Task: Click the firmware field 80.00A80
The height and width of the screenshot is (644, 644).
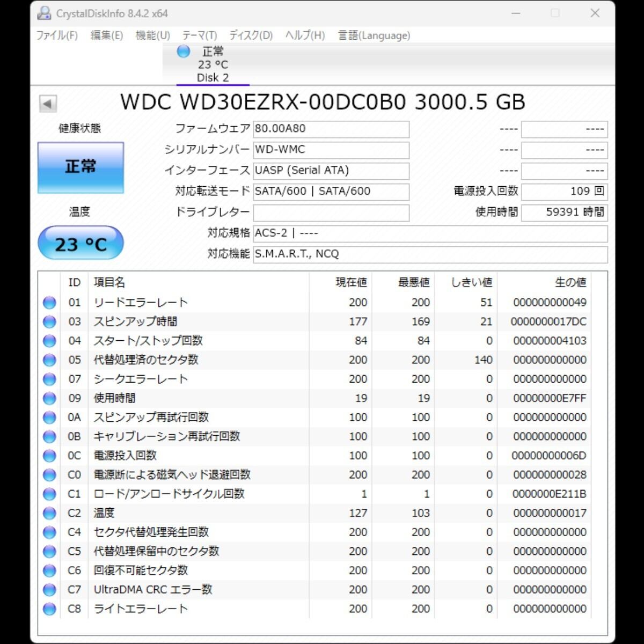Action: tap(331, 129)
